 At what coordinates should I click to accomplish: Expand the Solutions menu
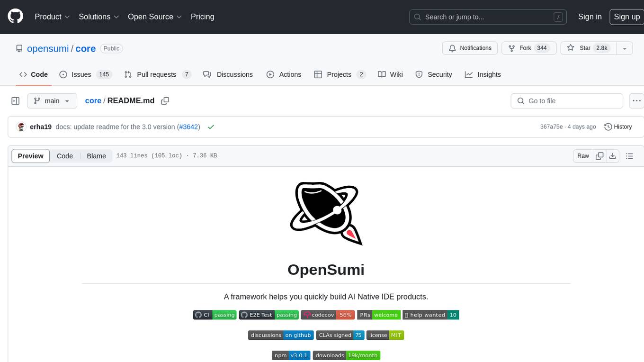coord(99,17)
